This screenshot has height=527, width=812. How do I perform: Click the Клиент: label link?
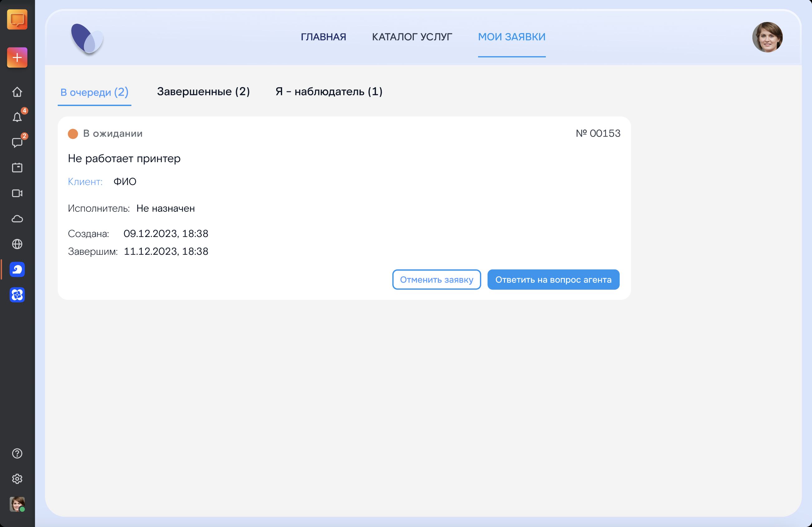(x=85, y=182)
